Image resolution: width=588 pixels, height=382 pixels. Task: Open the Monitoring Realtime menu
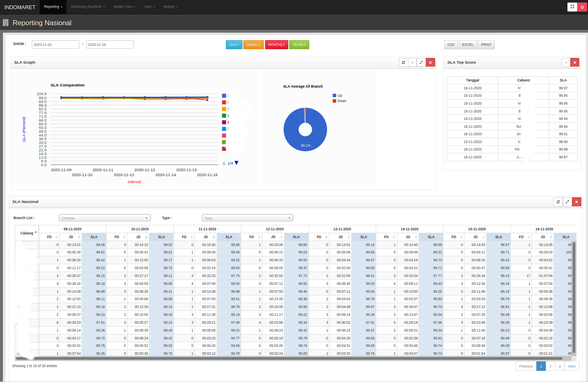[x=88, y=7]
